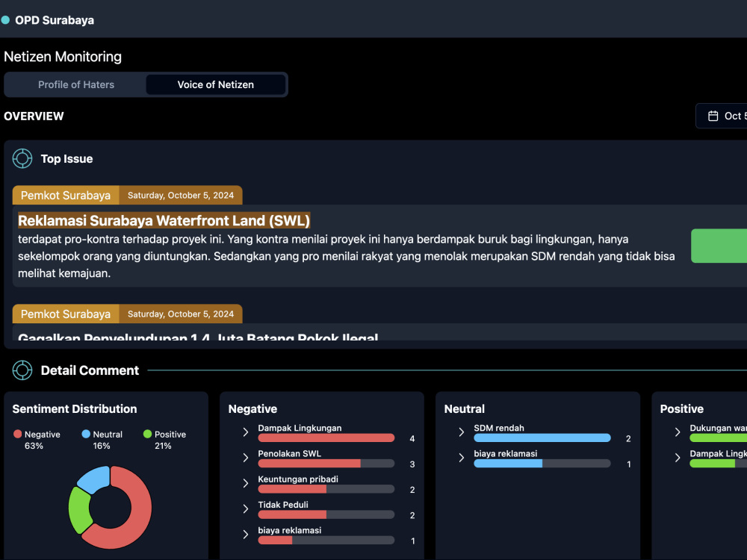Image resolution: width=747 pixels, height=560 pixels.
Task: Click the count 3 for Penolakan SWL
Action: click(412, 464)
